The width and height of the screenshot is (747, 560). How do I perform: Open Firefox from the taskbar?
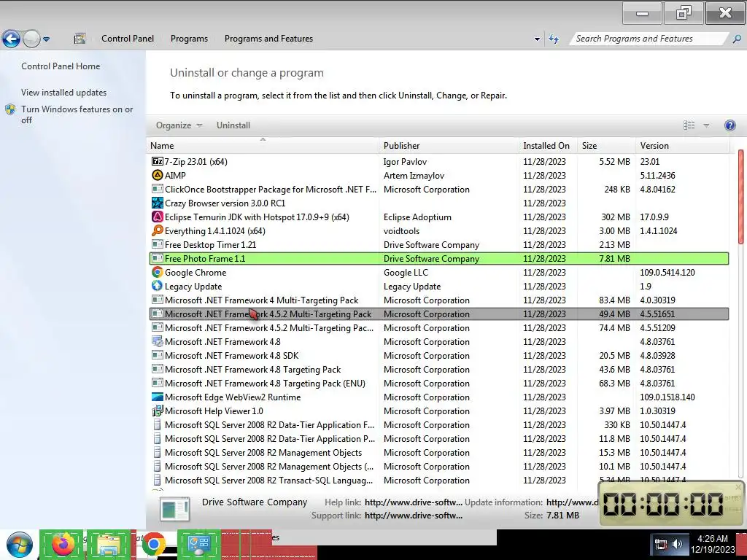(61, 544)
